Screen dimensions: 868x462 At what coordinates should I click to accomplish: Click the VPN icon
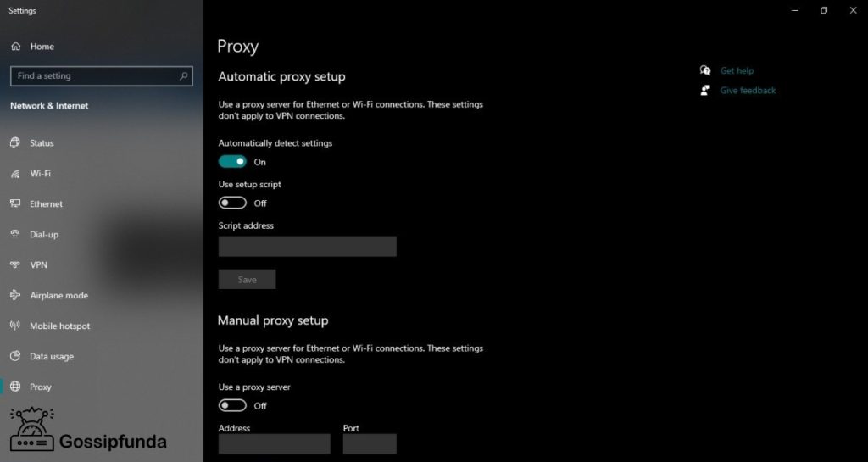pos(15,265)
